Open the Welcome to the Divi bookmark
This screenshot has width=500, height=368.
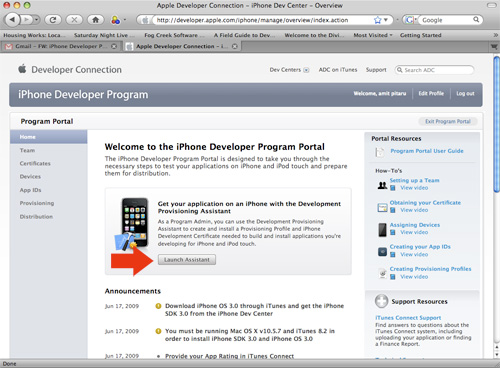click(314, 35)
